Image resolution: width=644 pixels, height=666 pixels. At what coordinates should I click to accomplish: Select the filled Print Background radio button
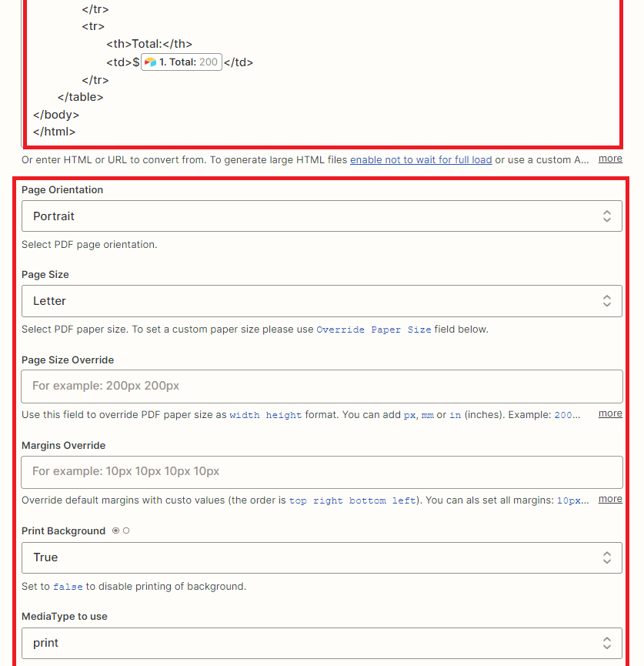[x=115, y=531]
